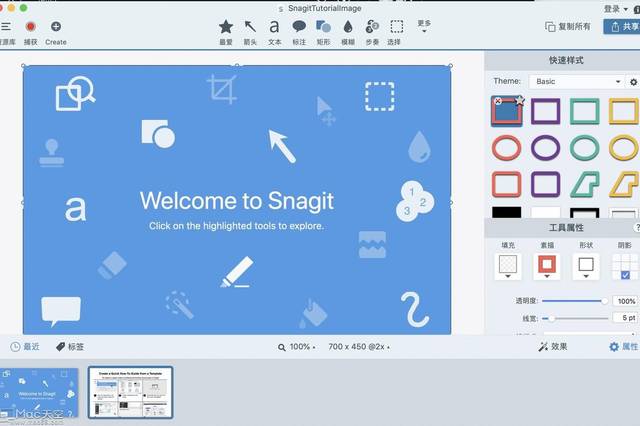Select the red ellipse quick style

coord(507,148)
